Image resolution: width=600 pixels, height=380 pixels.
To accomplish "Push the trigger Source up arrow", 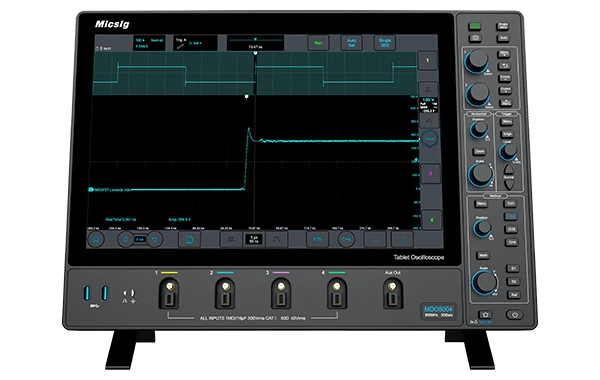I will (509, 169).
